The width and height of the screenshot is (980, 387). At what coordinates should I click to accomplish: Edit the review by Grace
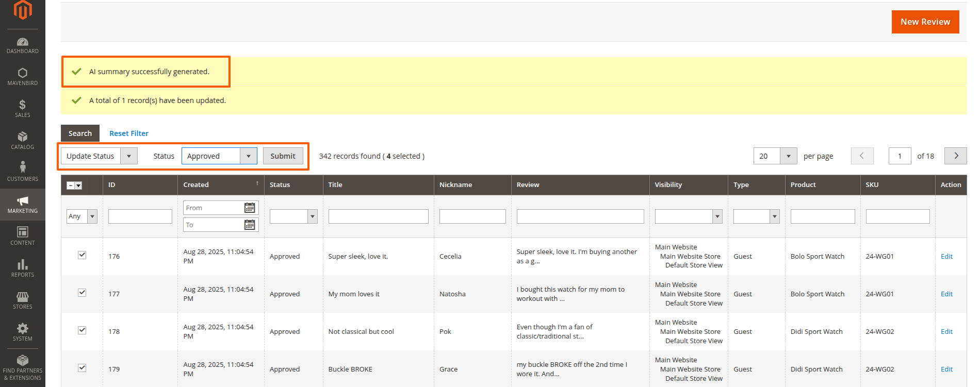(946, 369)
